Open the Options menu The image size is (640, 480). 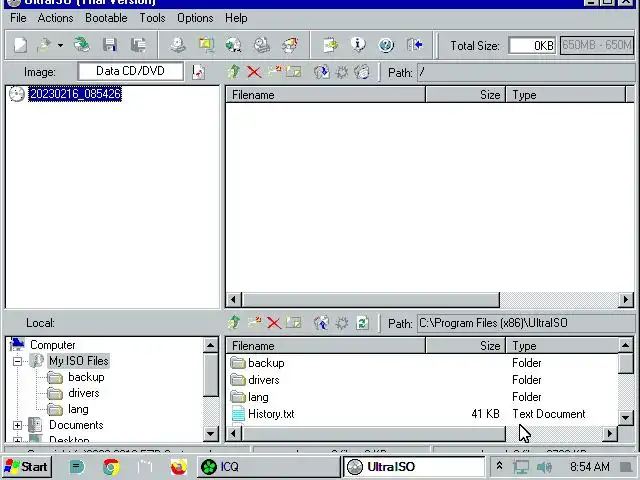click(x=195, y=18)
